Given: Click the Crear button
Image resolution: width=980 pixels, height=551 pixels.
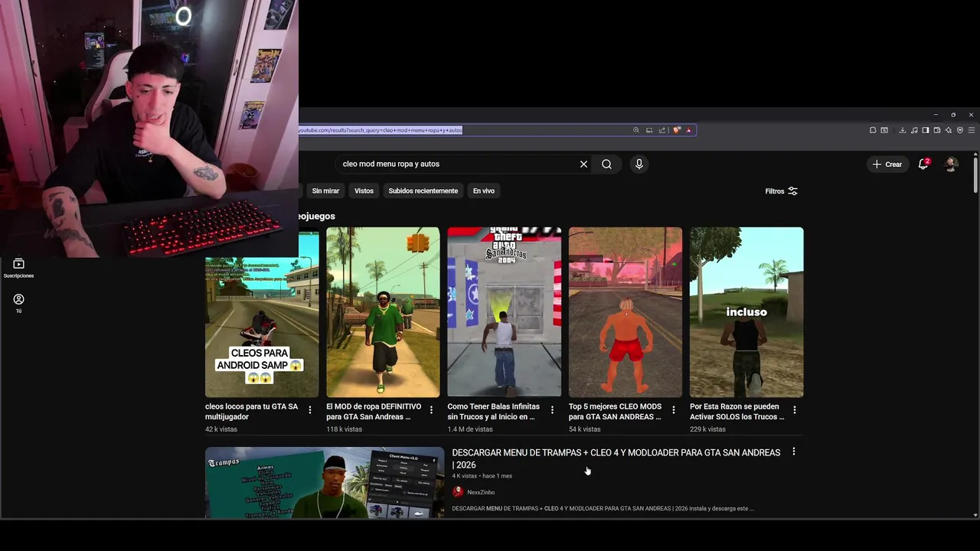Looking at the screenshot, I should tap(887, 164).
